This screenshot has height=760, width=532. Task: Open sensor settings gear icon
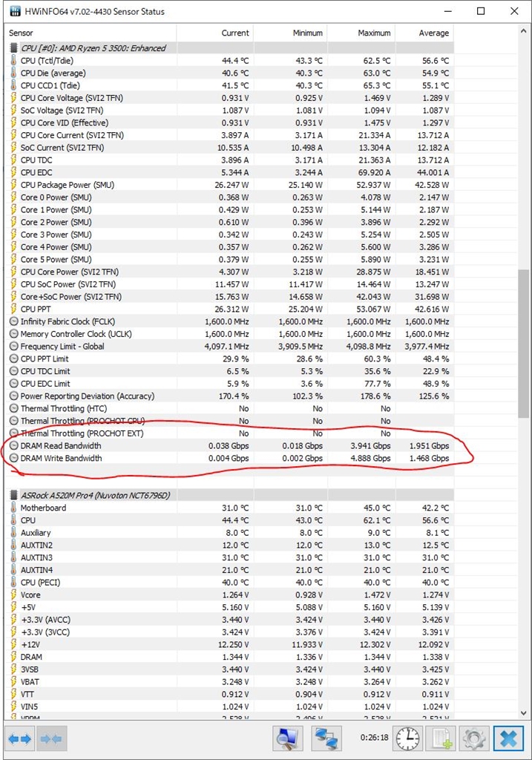point(474,738)
